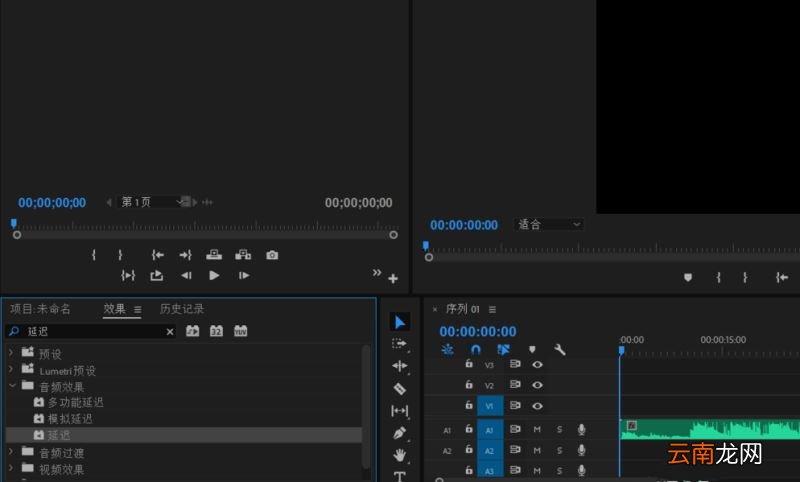Viewport: 800px width, 482px height.
Task: Export frame with camera icon
Action: tap(272, 255)
